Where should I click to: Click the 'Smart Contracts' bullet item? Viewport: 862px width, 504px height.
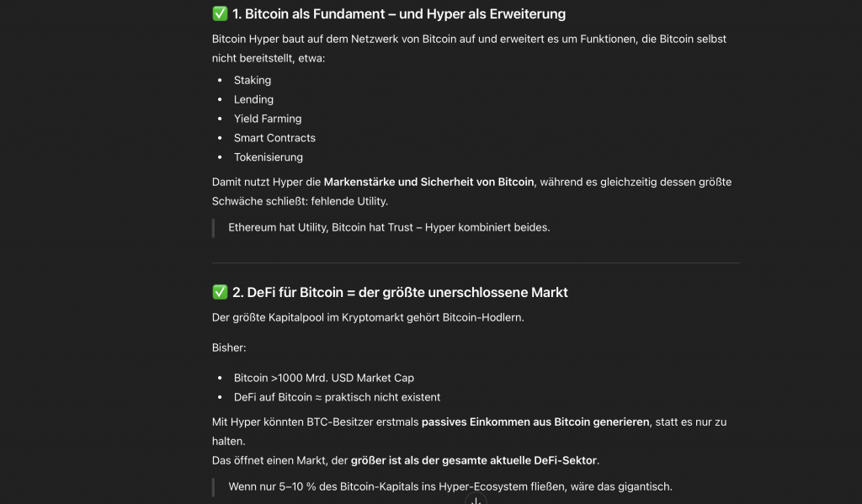pos(274,138)
